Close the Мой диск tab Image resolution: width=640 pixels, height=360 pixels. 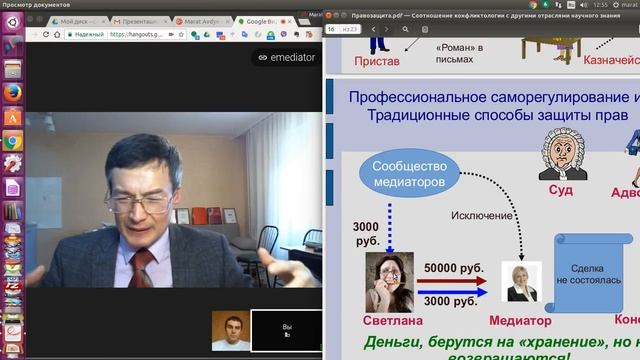[104, 22]
